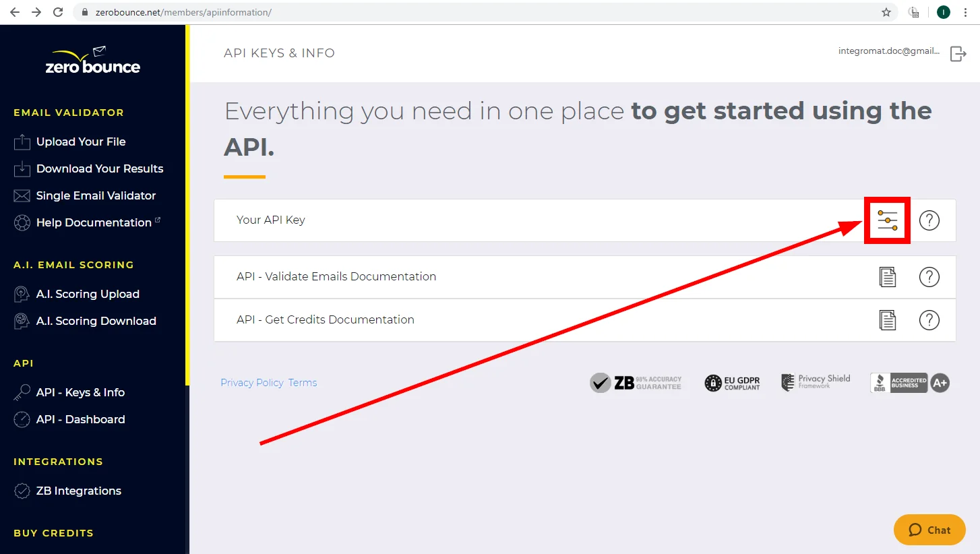Go to Single Email Validator

coord(96,195)
